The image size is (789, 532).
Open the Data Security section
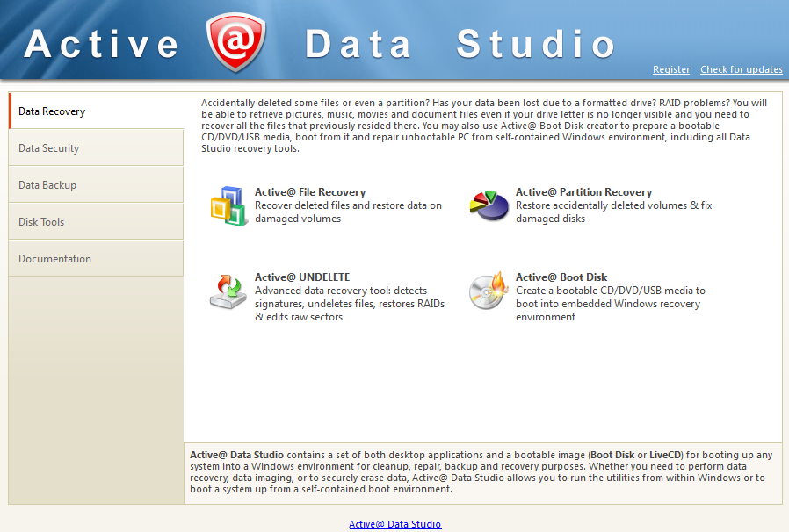tap(96, 147)
